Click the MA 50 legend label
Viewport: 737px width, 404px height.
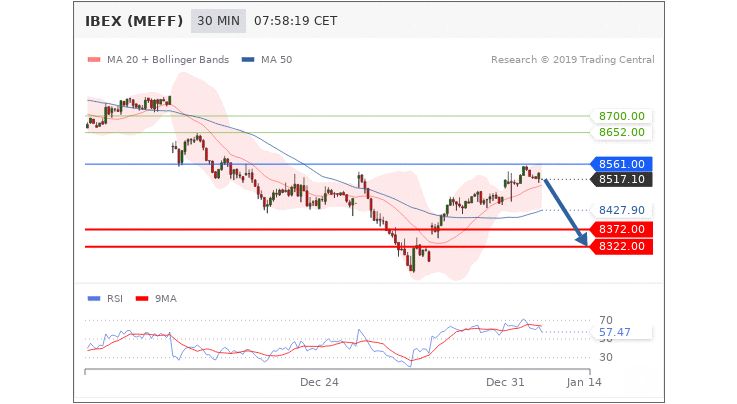tap(276, 60)
